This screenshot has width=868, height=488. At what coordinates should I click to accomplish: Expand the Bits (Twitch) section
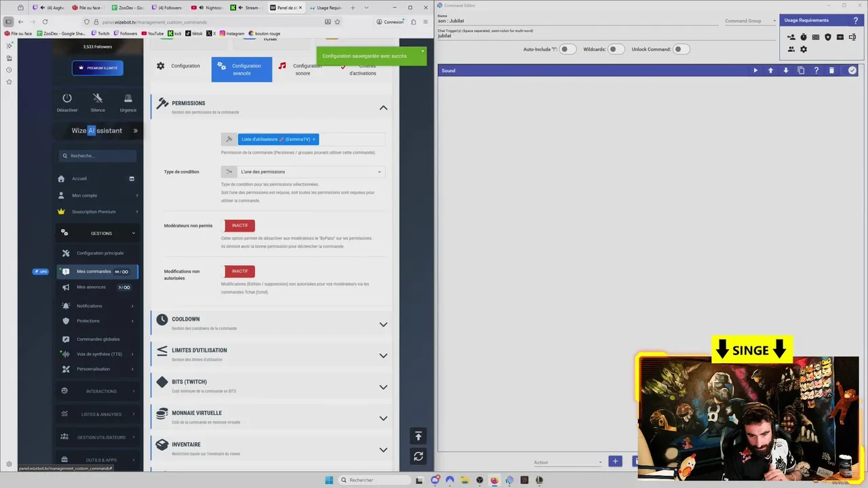[x=383, y=387]
